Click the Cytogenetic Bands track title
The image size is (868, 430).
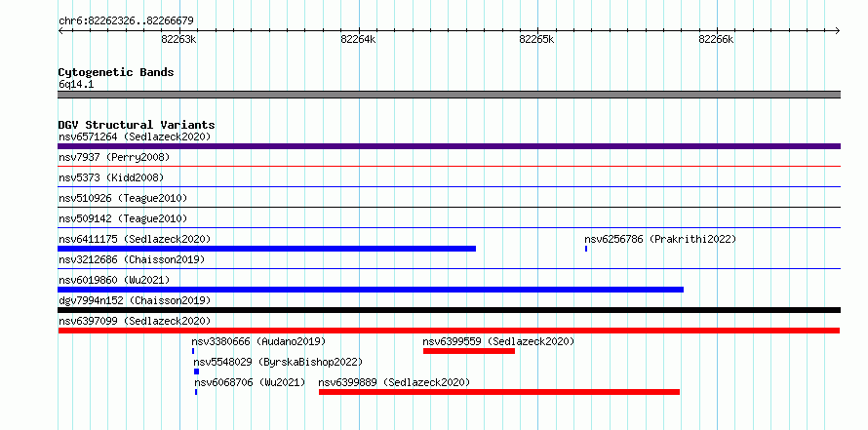[116, 72]
